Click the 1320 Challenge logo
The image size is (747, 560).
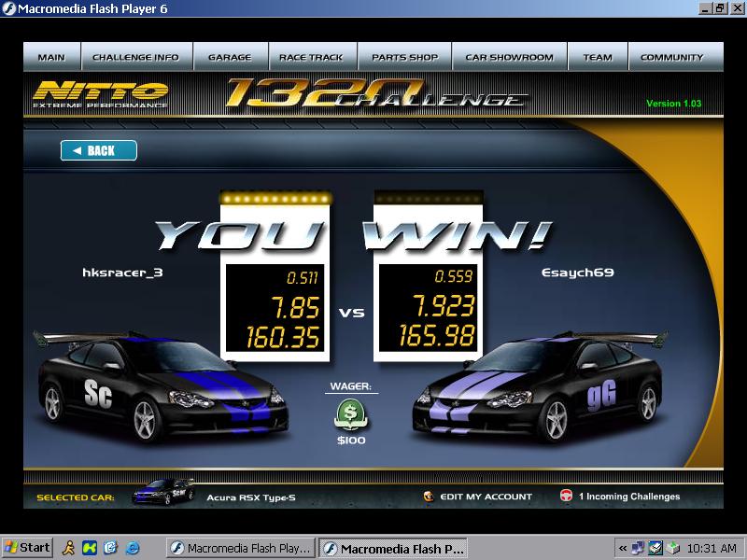[x=376, y=92]
